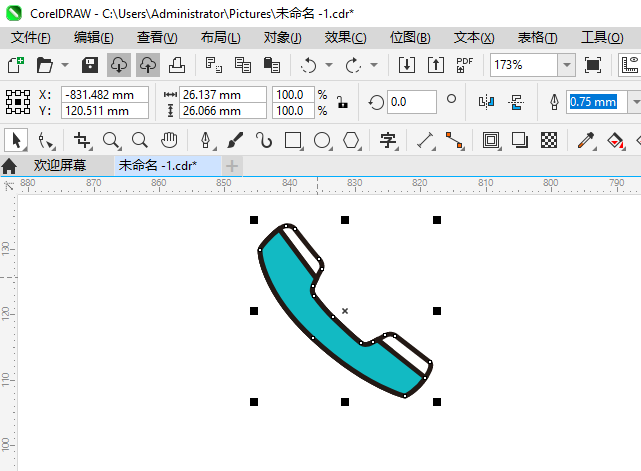641x471 pixels.
Task: Click the vertical scale percent field
Action: pos(294,111)
